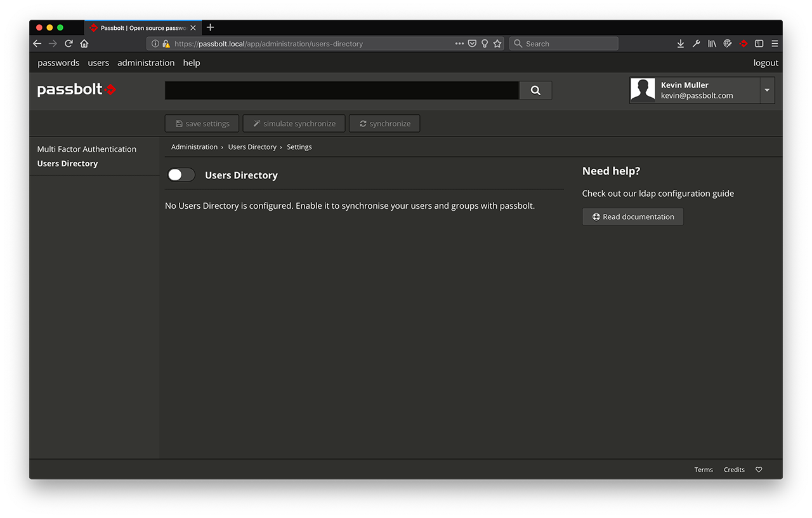Click the lightbulb icon in address bar
Screen dimensions: 812x518
point(485,44)
